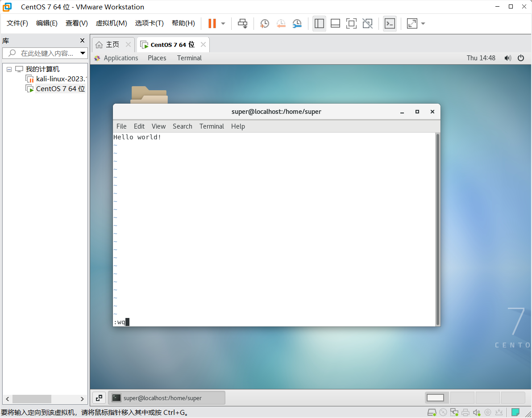Collapse the 我的计算机 tree node

(9, 69)
